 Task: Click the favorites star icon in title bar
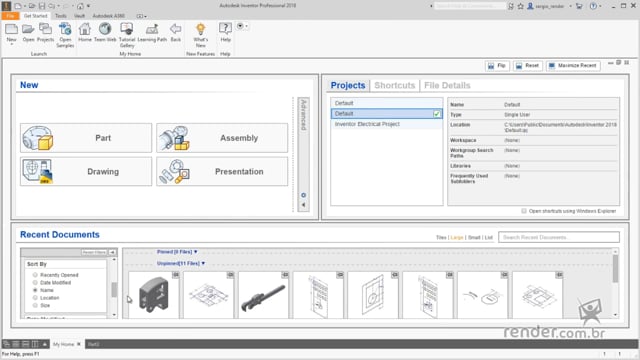click(x=520, y=6)
